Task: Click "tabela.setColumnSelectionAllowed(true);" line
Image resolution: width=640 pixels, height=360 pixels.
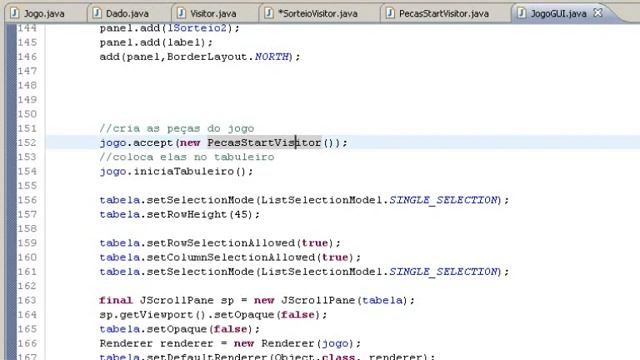Action: (230, 257)
